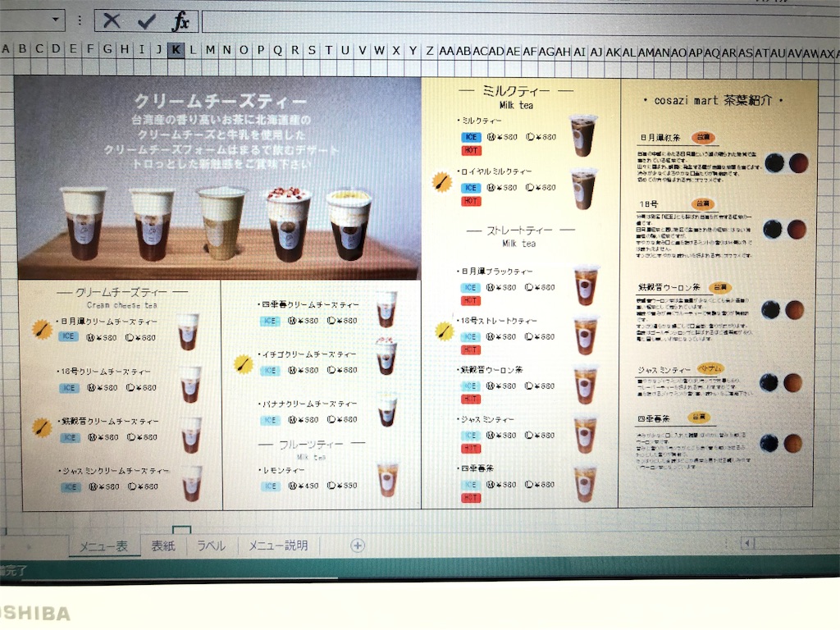Screen dimensions: 840x630
Task: Select column Z header
Action: point(429,51)
